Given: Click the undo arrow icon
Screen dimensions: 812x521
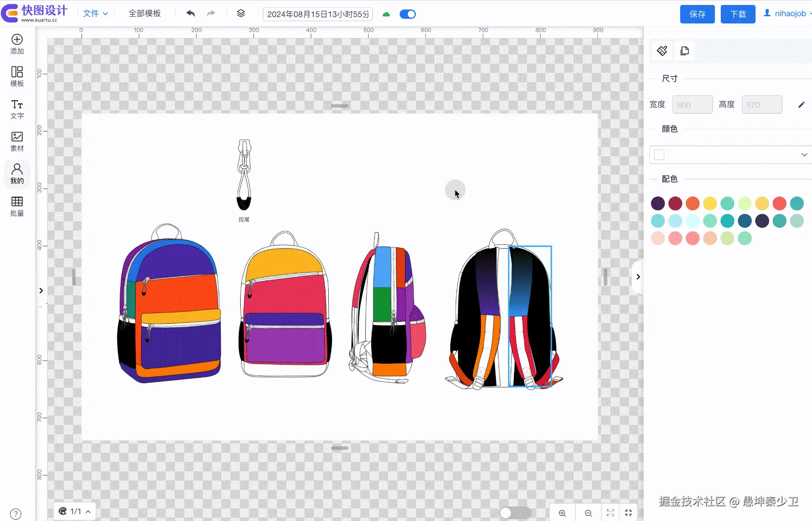Looking at the screenshot, I should click(x=191, y=14).
